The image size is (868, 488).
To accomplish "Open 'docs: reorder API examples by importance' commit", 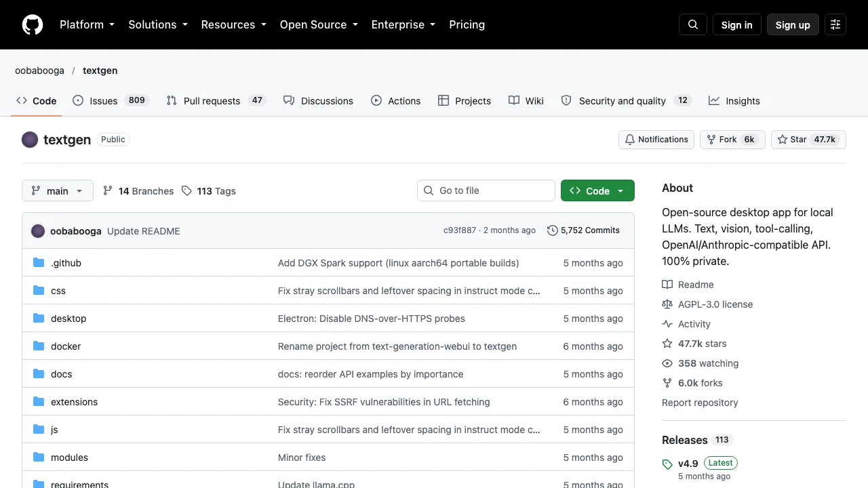I will (371, 374).
